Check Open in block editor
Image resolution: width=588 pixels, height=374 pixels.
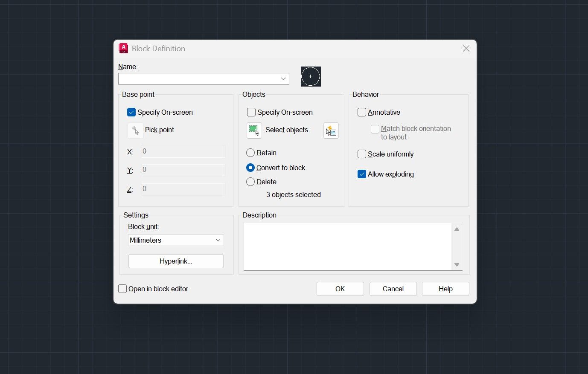(x=122, y=289)
